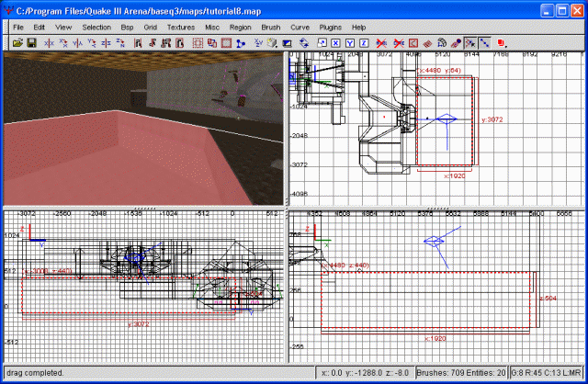Click the Select Inside icon

pyautogui.click(x=180, y=43)
